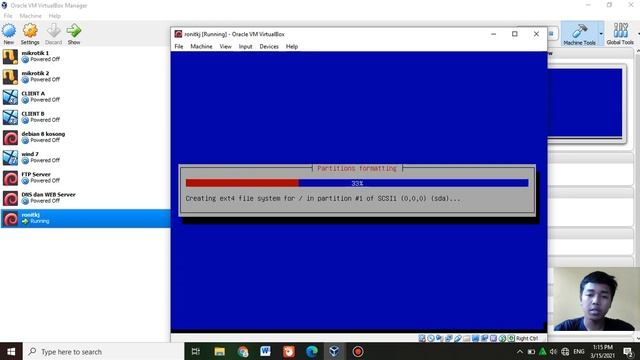Click the USB indicator in VM status bar
The width and height of the screenshot is (640, 360).
click(x=458, y=338)
